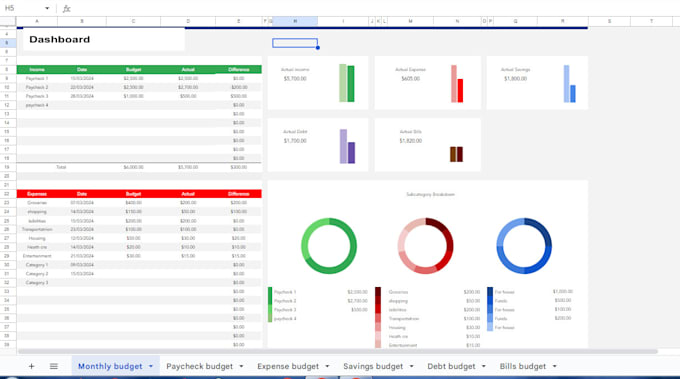Select the Category 3 cell

[x=37, y=283]
